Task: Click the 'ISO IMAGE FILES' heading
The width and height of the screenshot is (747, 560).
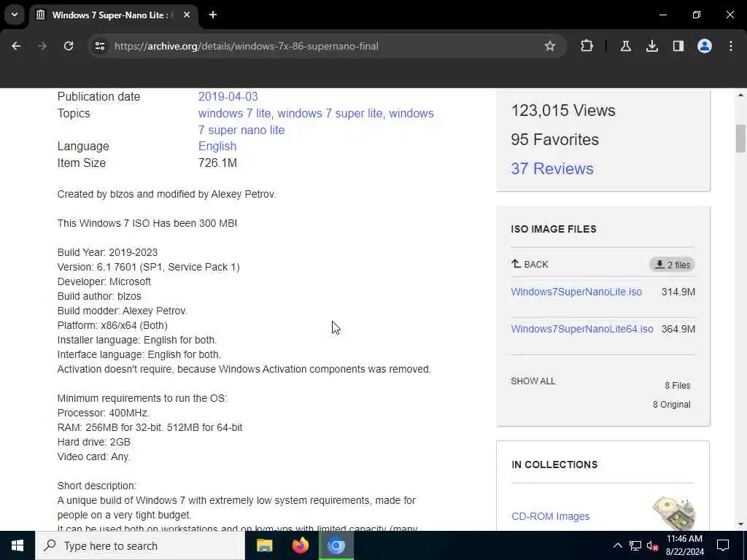Action: tap(554, 229)
